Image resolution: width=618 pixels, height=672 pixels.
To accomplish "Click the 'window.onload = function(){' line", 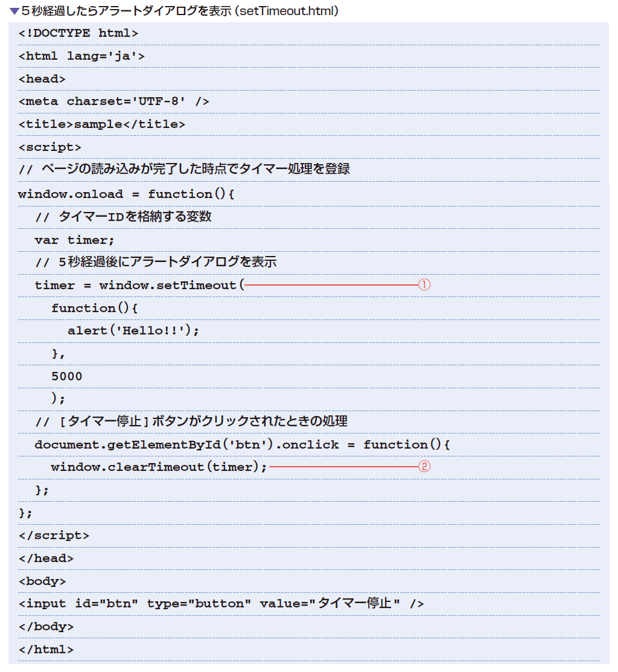I will point(126,194).
